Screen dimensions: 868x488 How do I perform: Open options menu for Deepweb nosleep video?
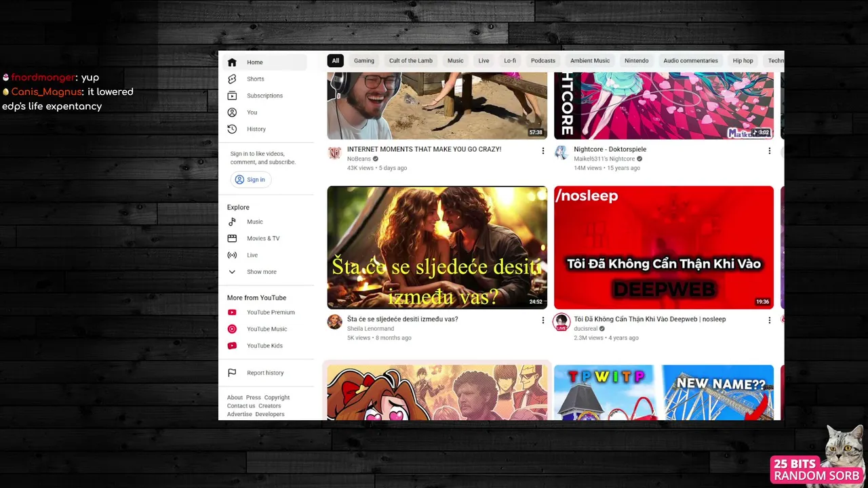(x=769, y=320)
